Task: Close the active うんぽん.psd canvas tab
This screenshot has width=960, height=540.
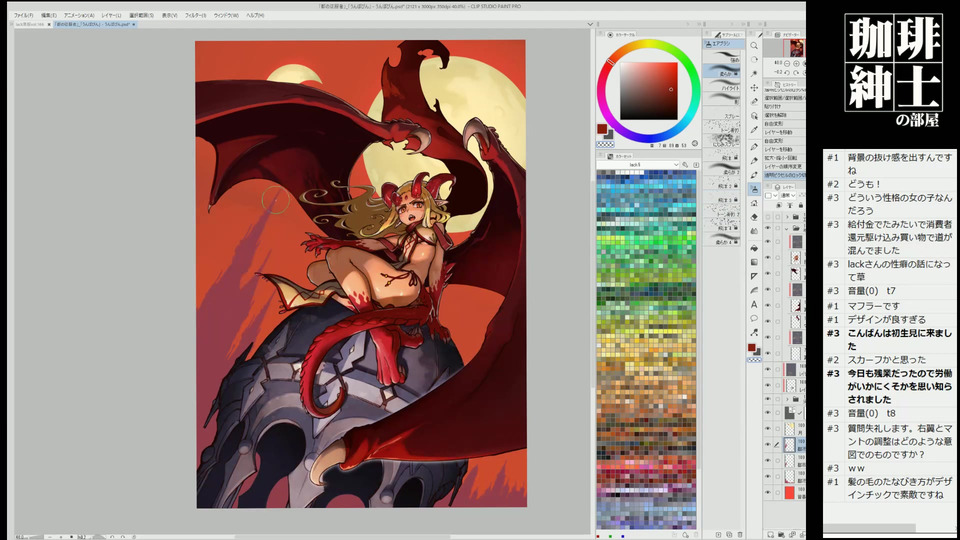Action: point(134,24)
